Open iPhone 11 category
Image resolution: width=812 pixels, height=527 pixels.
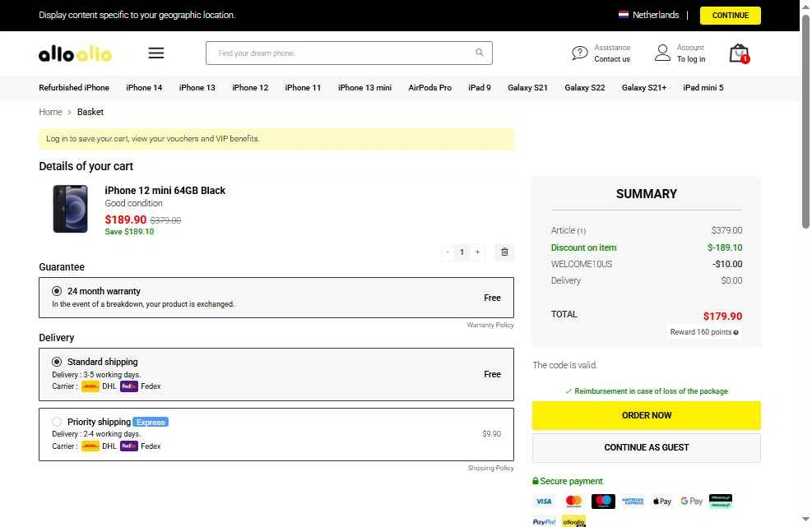[x=303, y=87]
